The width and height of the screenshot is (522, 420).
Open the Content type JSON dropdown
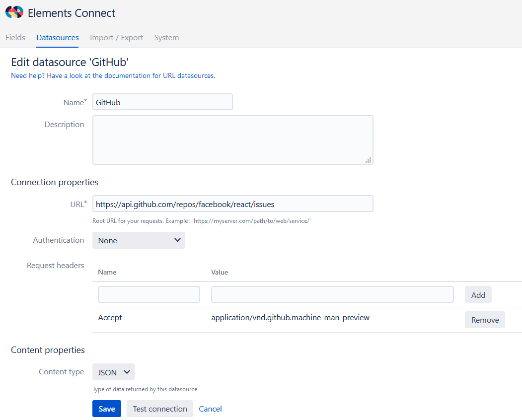point(113,372)
